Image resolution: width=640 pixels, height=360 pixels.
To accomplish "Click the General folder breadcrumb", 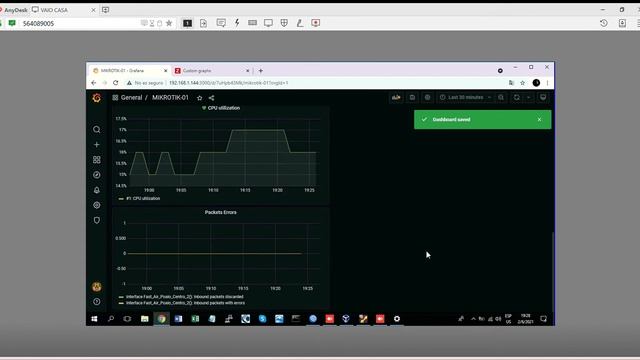I will coord(131,98).
